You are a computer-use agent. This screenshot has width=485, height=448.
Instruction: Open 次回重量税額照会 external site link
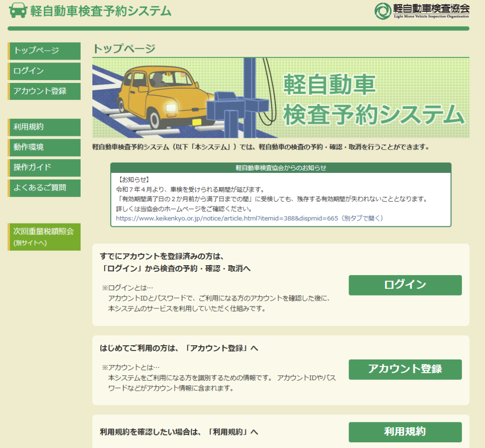[x=45, y=237]
